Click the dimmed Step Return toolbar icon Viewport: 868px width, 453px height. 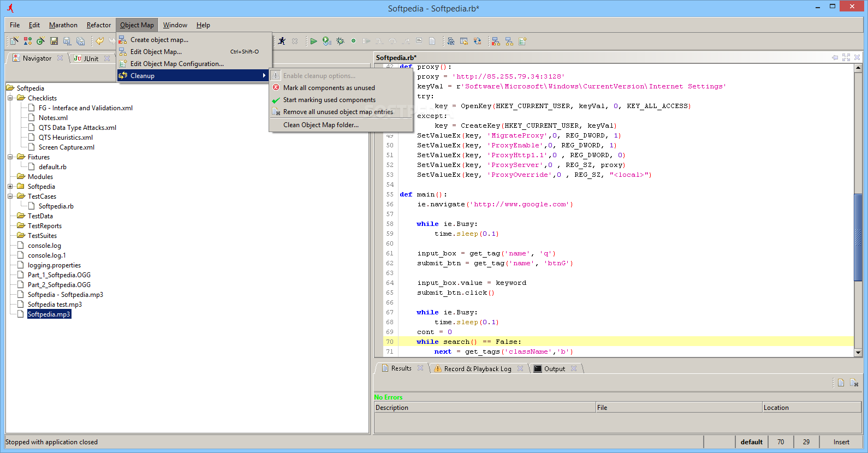click(406, 41)
